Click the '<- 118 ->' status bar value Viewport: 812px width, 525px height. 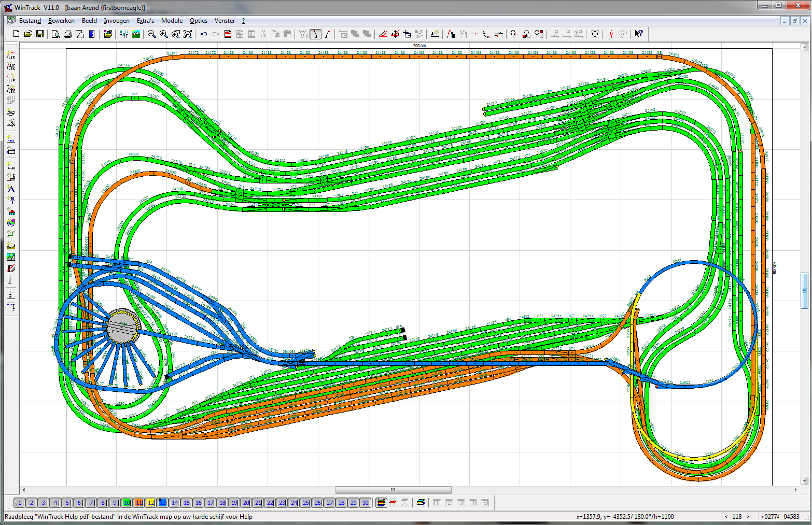tap(737, 517)
